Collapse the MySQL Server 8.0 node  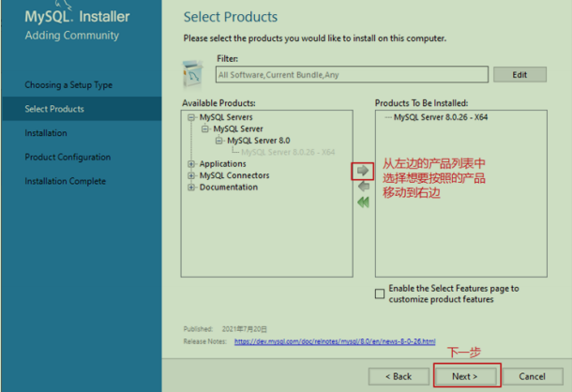coord(218,141)
